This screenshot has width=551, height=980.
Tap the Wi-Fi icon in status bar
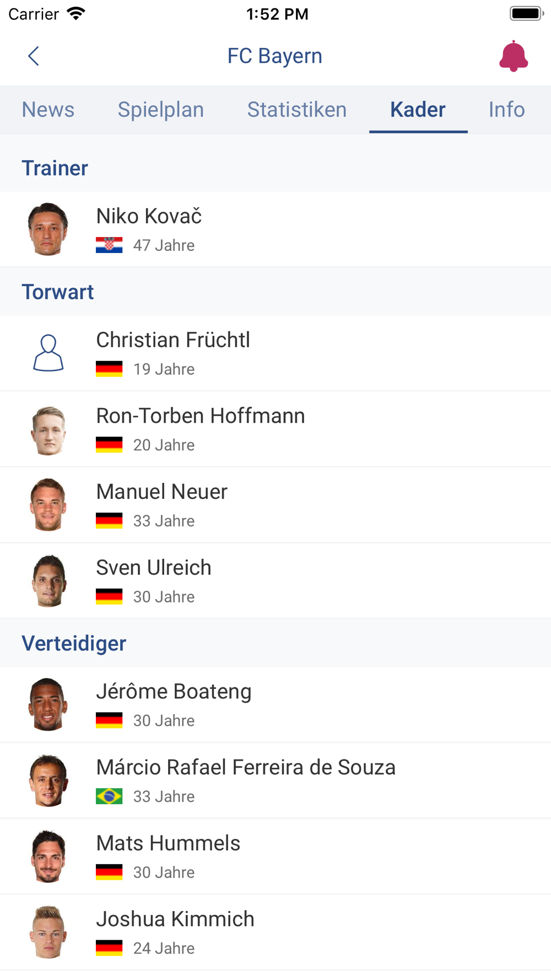tap(76, 13)
